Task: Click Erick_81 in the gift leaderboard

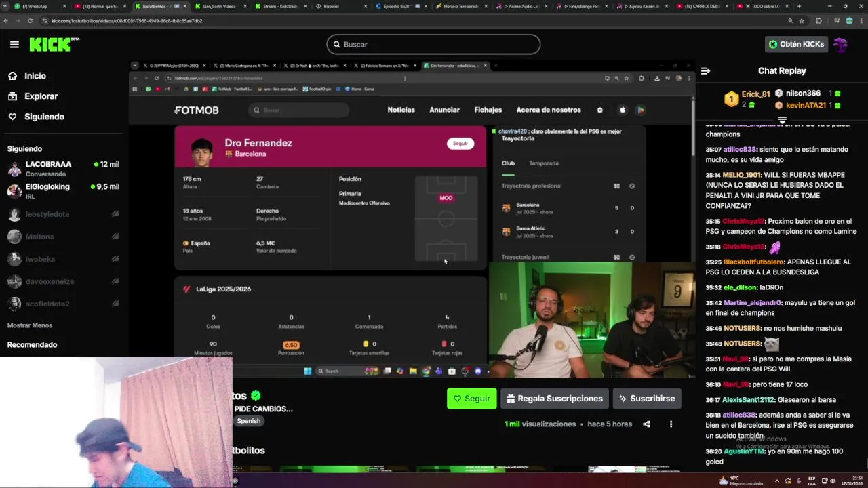Action: pyautogui.click(x=755, y=94)
